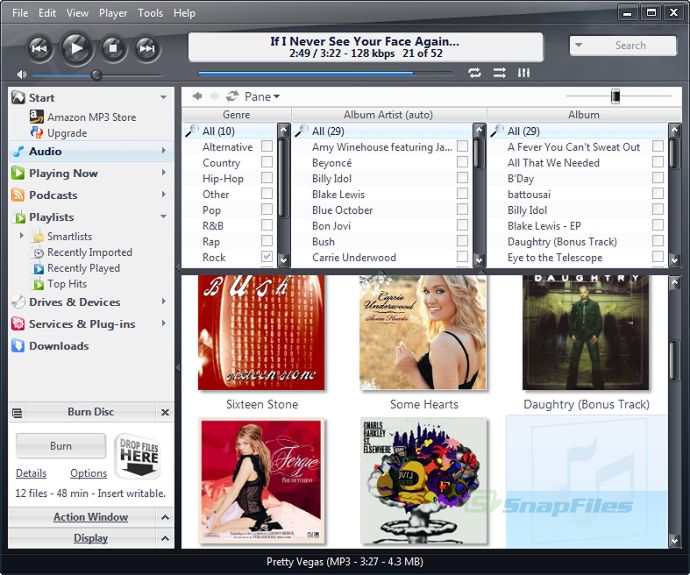Click the Playing Now icon
This screenshot has height=575, width=690.
18,173
